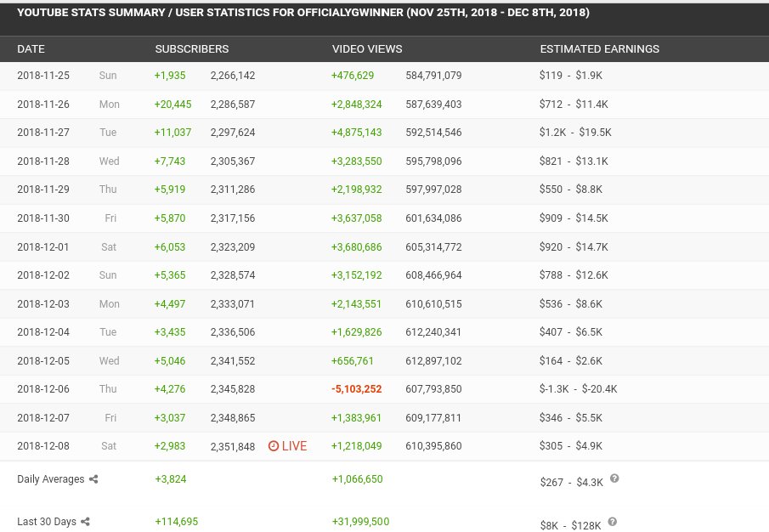The width and height of the screenshot is (769, 532).
Task: Click earnings $-1.3K - $-20.4K
Action: click(x=578, y=389)
